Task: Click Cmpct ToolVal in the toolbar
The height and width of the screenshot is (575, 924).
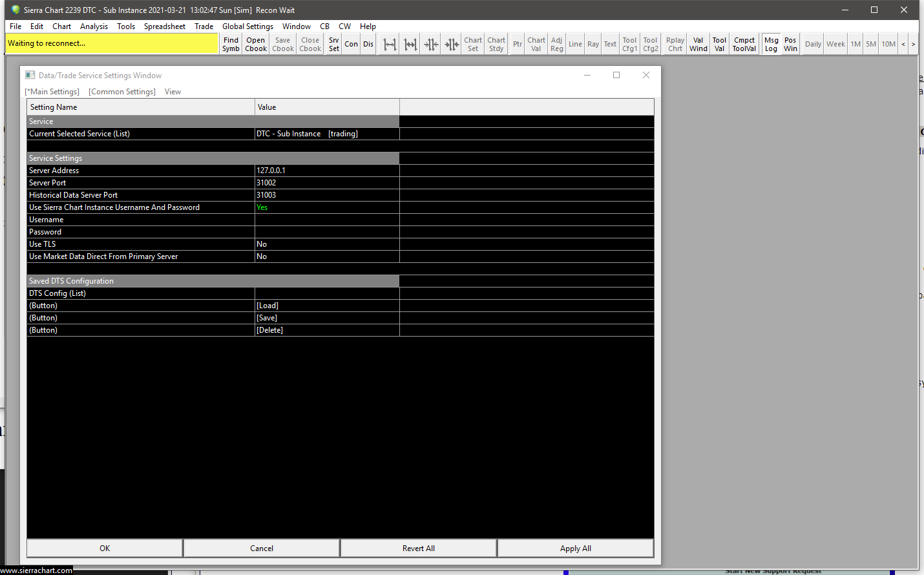Action: (x=744, y=44)
